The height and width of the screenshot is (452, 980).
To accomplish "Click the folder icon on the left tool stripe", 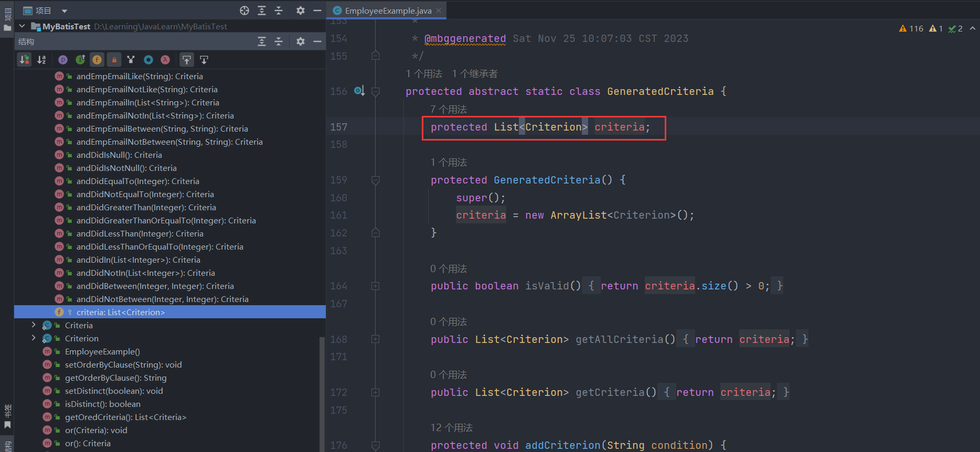I will [7, 28].
